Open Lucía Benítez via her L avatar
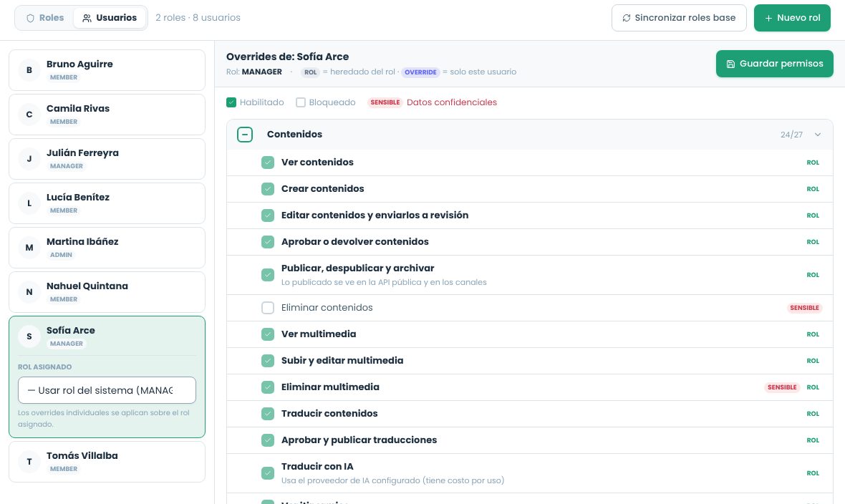This screenshot has height=504, width=845. [29, 203]
